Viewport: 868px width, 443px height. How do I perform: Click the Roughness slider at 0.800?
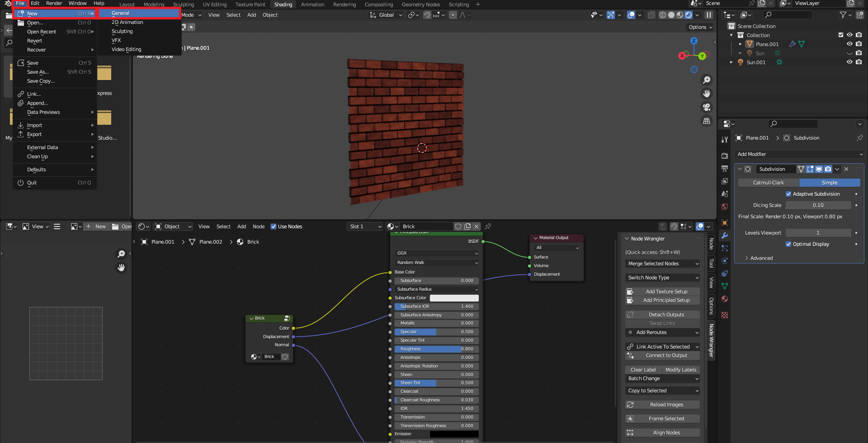tap(436, 349)
